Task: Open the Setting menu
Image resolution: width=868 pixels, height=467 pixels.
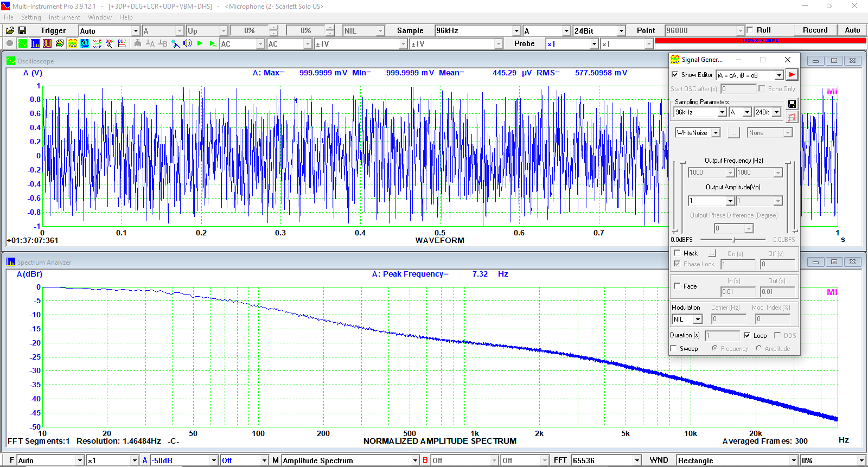Action: (x=31, y=17)
